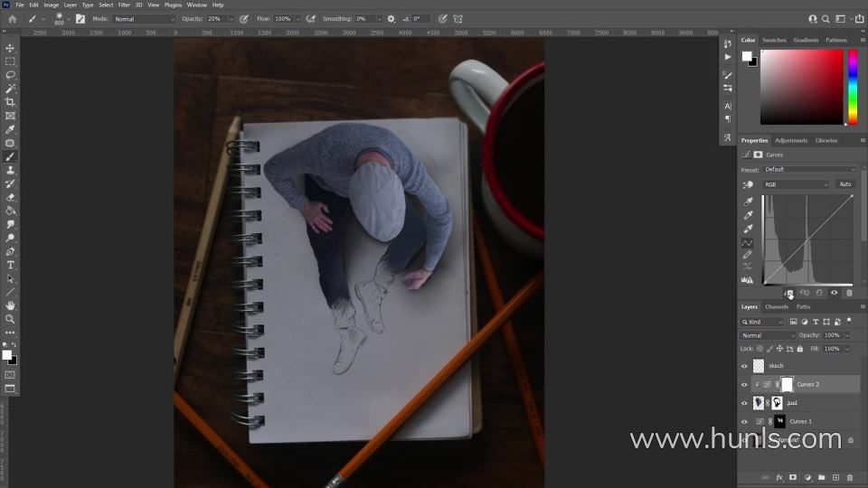The width and height of the screenshot is (868, 488).
Task: Open the Window menu
Action: [196, 5]
